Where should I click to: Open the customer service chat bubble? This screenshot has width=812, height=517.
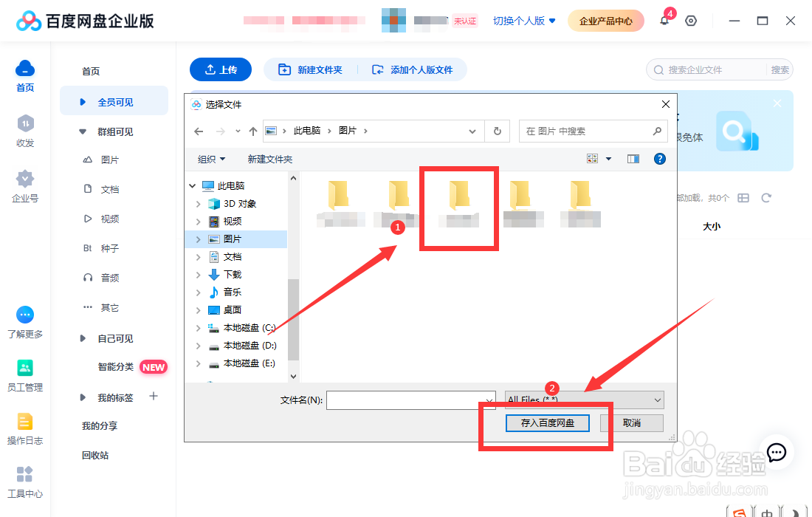[x=776, y=453]
